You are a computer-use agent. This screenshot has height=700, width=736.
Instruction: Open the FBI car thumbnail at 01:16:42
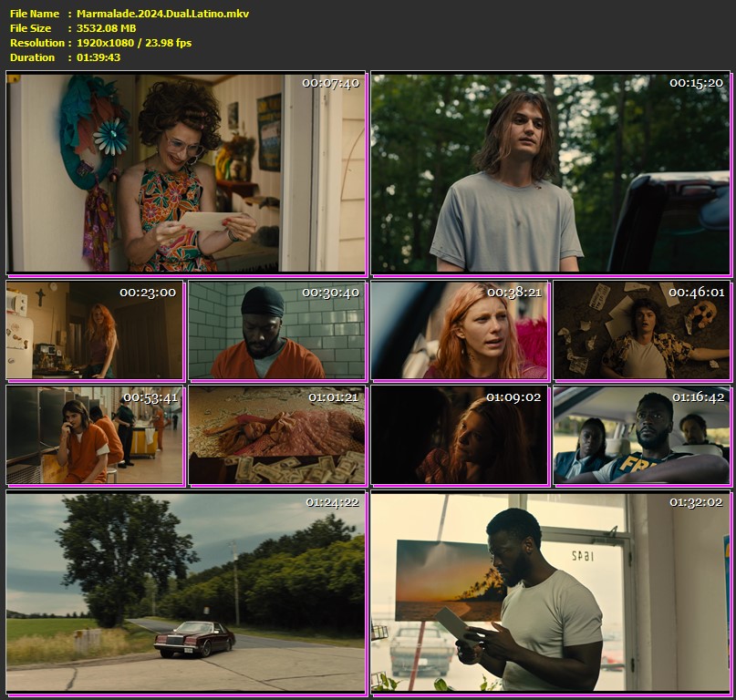click(x=642, y=436)
